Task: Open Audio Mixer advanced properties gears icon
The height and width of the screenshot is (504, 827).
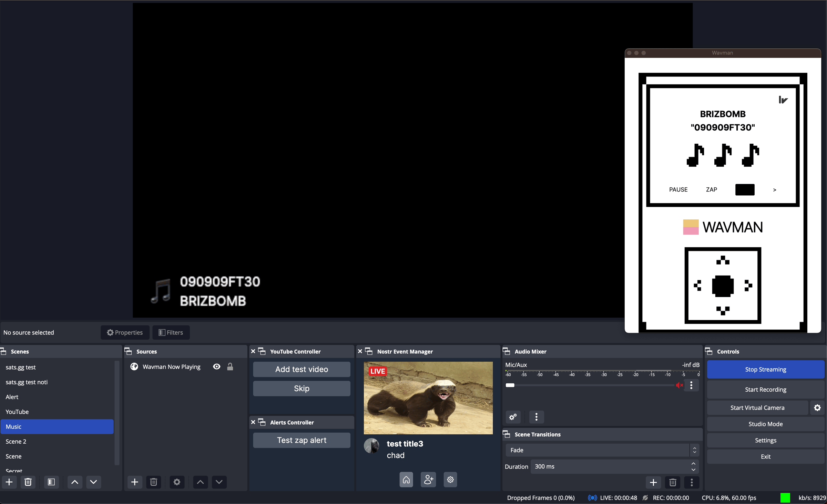Action: click(x=513, y=417)
